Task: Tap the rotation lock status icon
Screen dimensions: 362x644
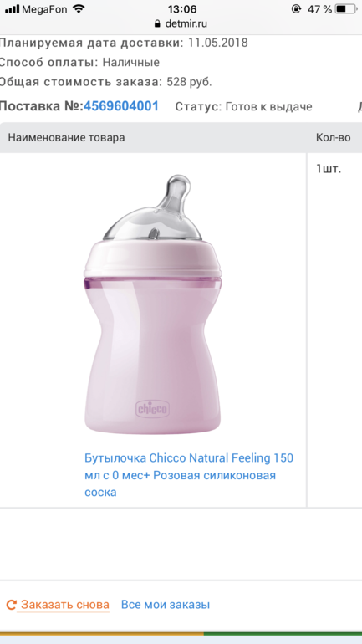Action: [296, 9]
